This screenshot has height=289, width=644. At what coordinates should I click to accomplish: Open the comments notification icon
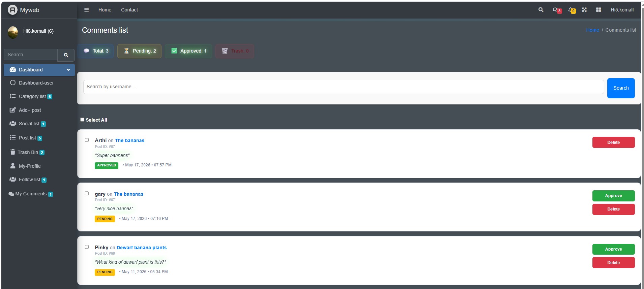coord(557,10)
